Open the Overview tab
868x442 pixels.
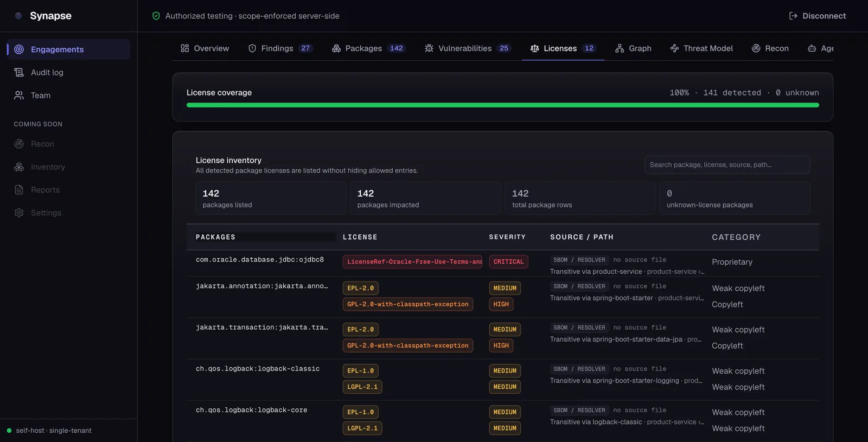pos(205,48)
